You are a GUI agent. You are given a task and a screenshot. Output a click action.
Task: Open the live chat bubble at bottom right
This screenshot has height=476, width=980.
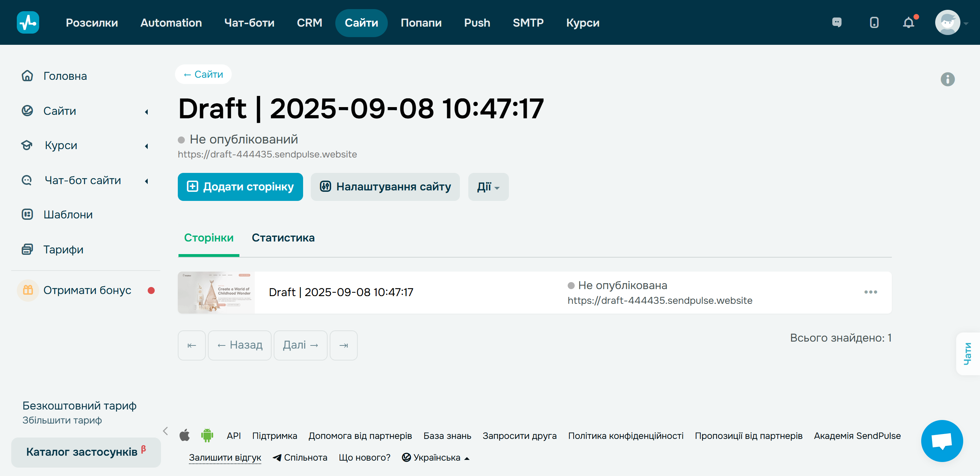coord(942,441)
